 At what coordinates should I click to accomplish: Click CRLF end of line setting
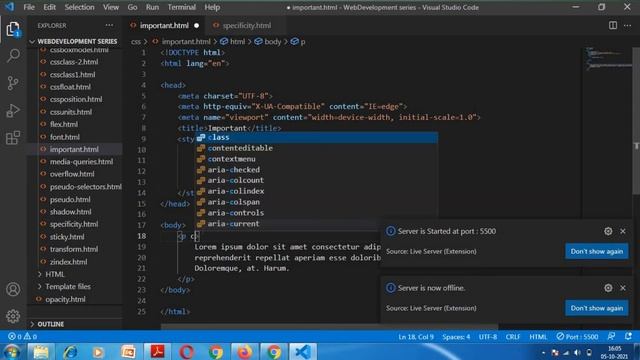(x=513, y=337)
